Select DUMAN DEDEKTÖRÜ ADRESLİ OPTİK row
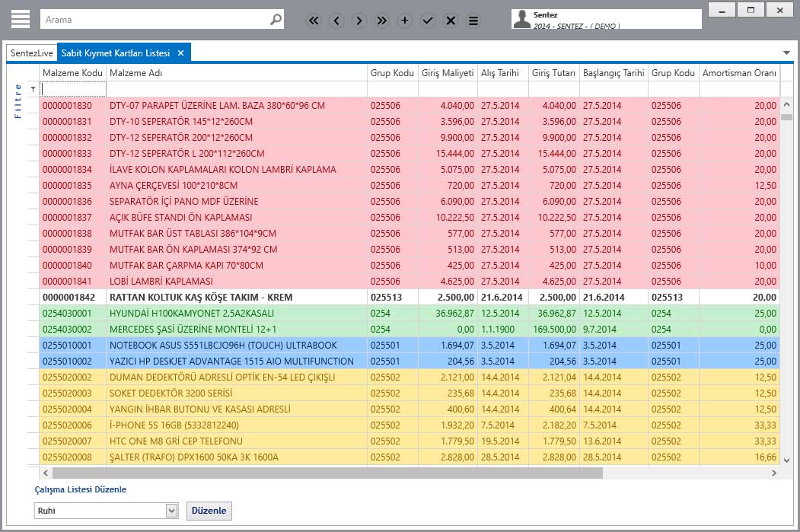 [x=410, y=377]
